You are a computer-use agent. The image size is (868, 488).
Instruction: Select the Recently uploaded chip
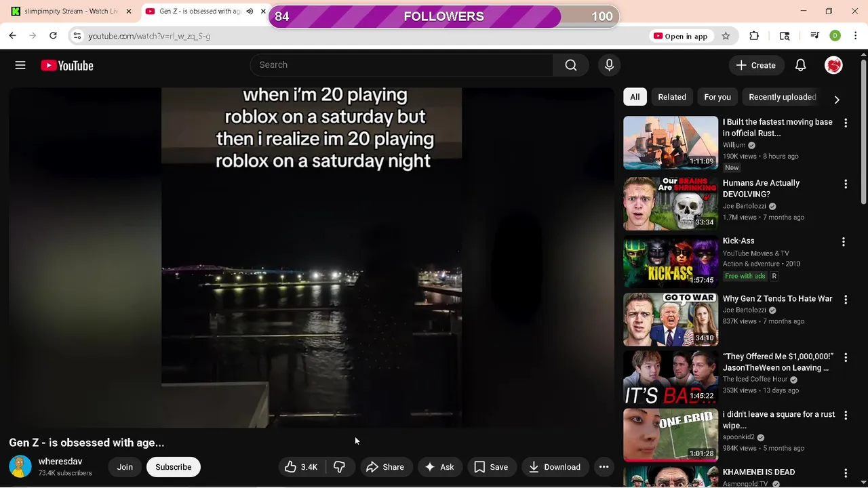[x=782, y=97]
